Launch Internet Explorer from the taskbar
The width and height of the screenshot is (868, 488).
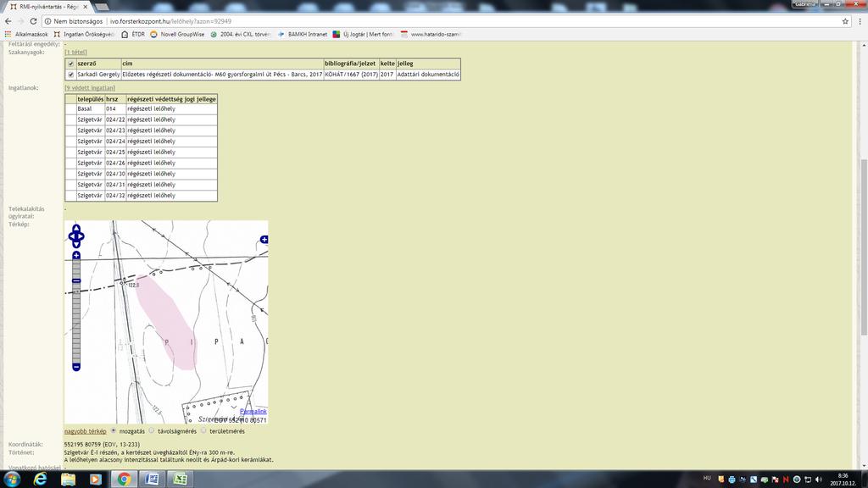pyautogui.click(x=41, y=480)
